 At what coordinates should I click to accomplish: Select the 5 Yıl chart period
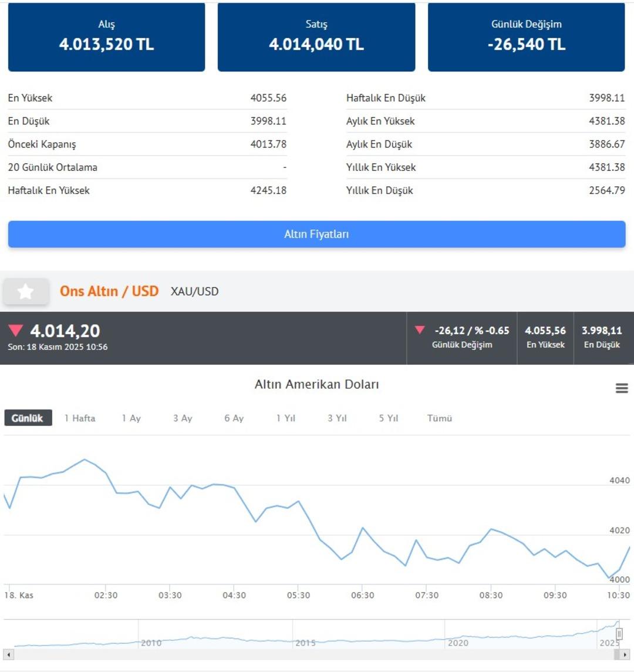click(389, 418)
